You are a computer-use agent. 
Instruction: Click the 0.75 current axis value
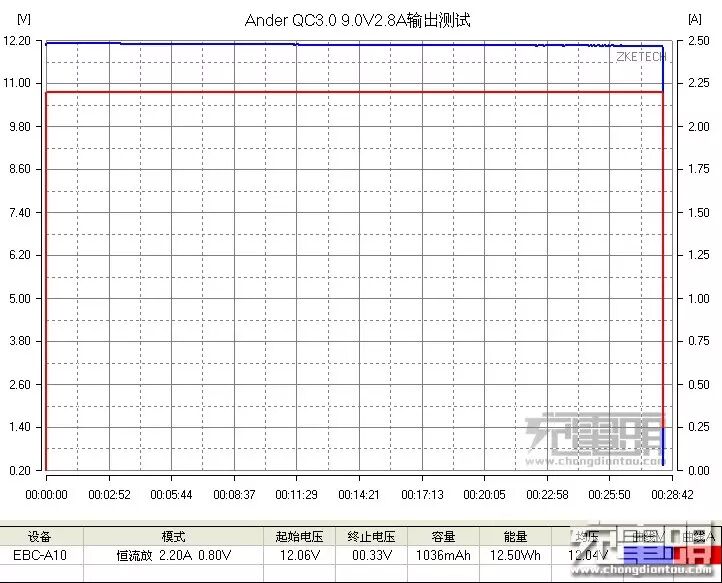[699, 341]
